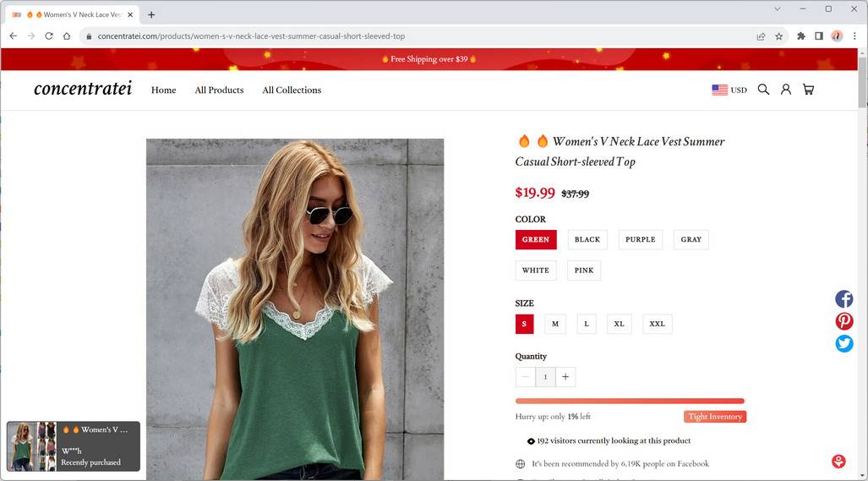This screenshot has width=868, height=481.
Task: Open the Recently purchased popup notification
Action: [73, 446]
